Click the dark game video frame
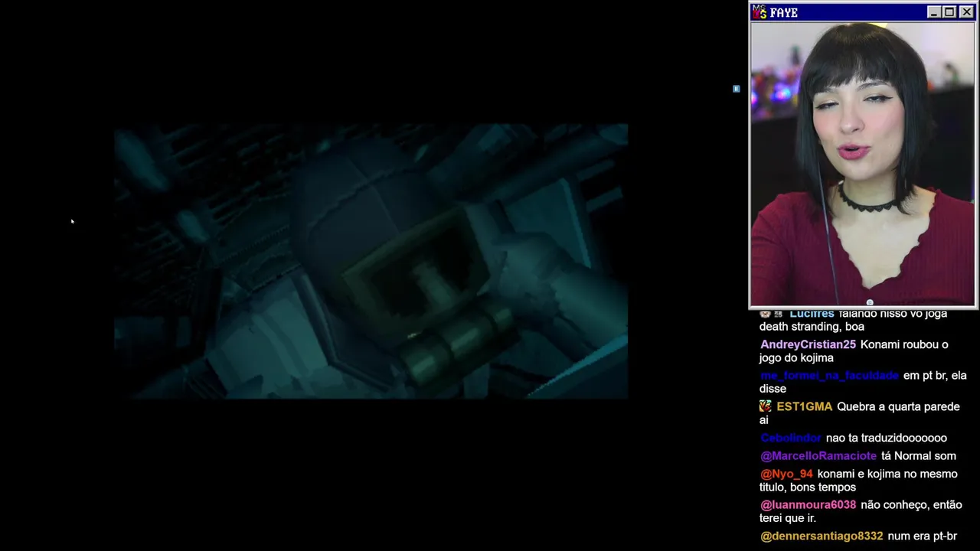This screenshot has width=980, height=551. (371, 261)
